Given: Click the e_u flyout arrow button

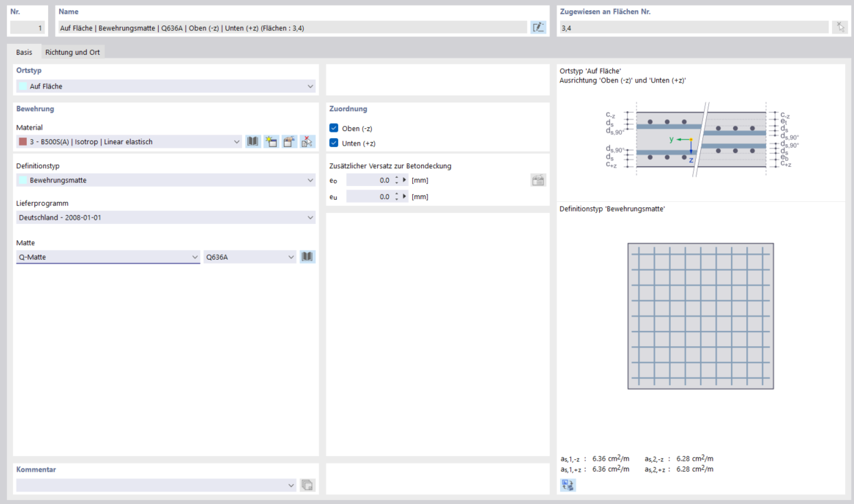Looking at the screenshot, I should pyautogui.click(x=404, y=197).
